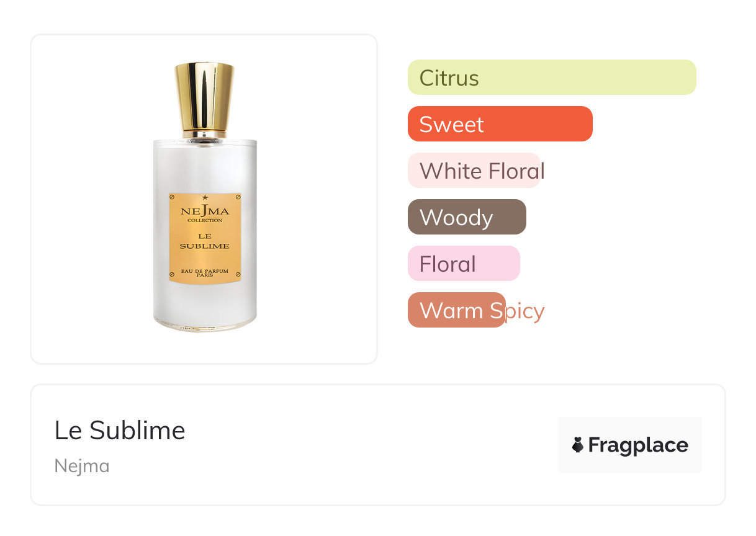Open the Le Sublime bottle image
This screenshot has height=536, width=756.
pos(204,197)
